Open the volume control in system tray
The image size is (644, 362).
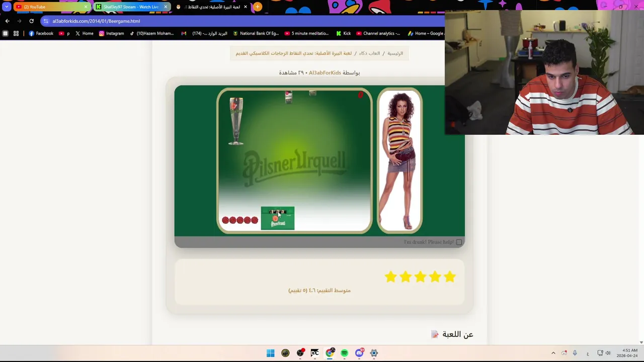coord(608,353)
